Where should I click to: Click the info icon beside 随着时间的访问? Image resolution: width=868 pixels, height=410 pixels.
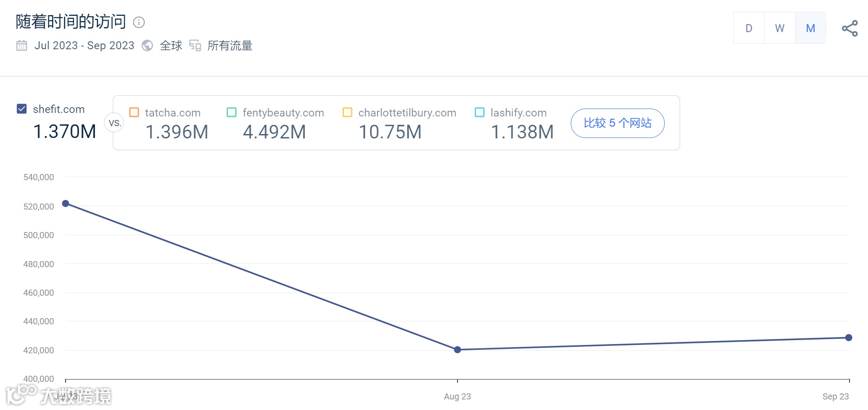point(139,22)
